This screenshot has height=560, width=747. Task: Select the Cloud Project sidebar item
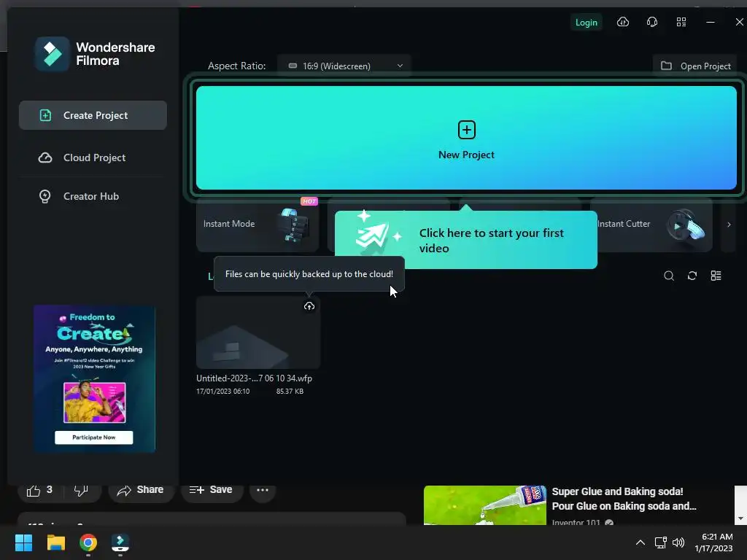click(93, 157)
